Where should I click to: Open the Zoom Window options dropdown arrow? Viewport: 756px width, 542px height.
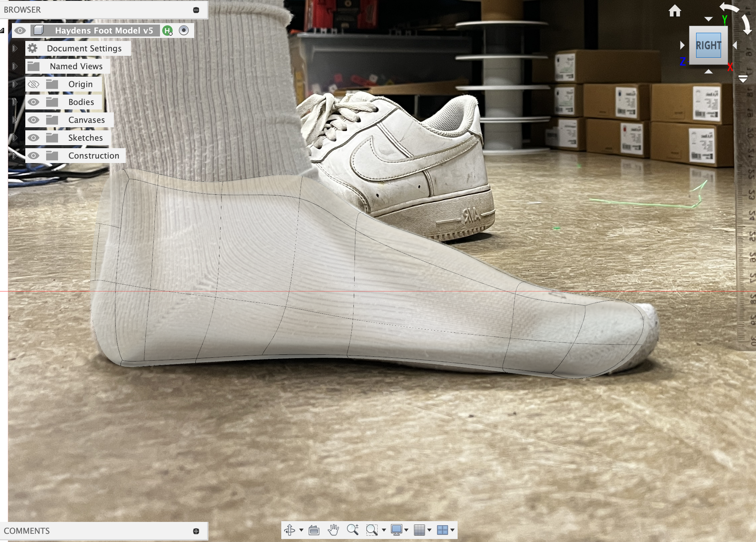(x=384, y=530)
